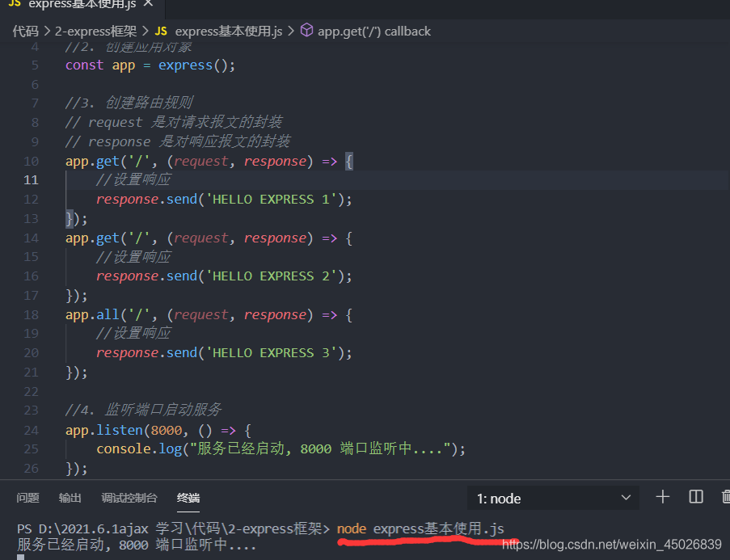
Task: Select the 问题 panel tab
Action: click(x=28, y=498)
